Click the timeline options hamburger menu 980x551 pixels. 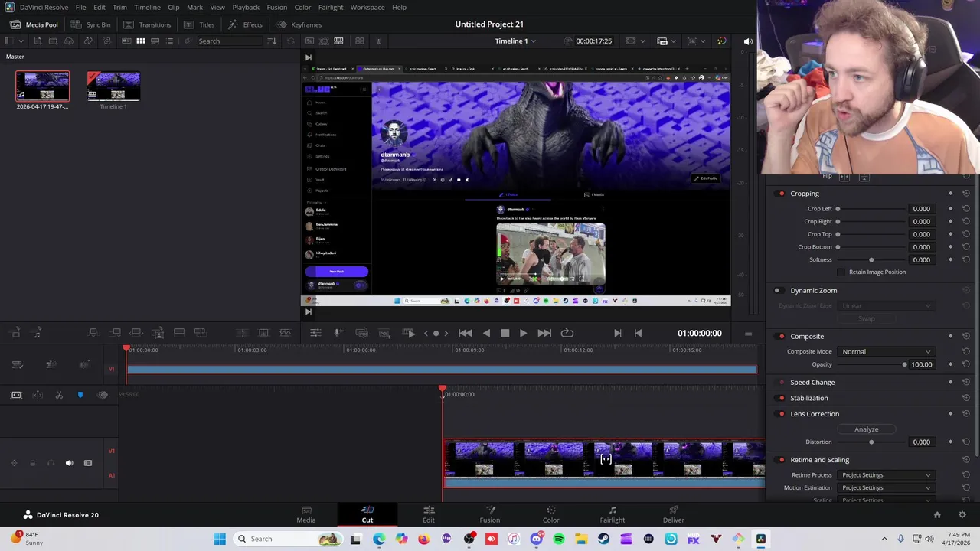pyautogui.click(x=748, y=333)
